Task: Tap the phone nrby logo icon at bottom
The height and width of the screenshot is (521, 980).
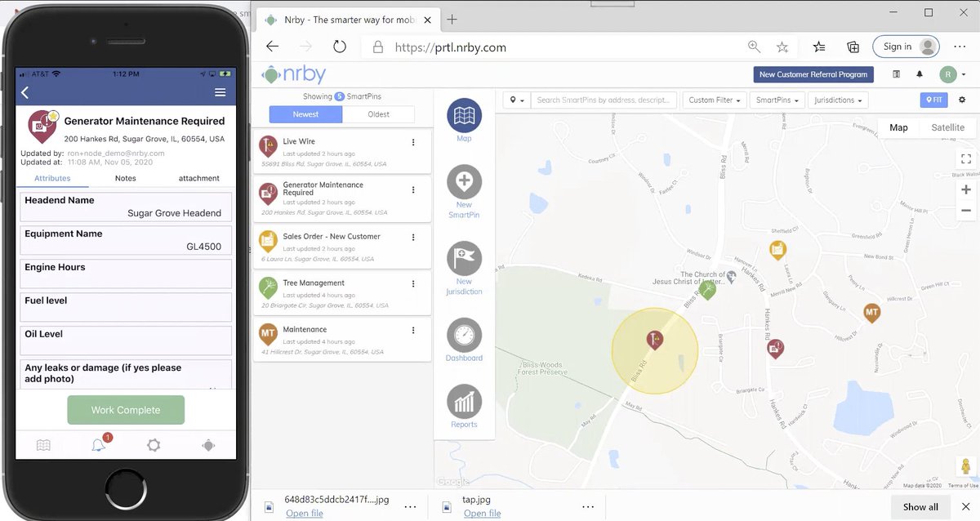Action: (208, 445)
